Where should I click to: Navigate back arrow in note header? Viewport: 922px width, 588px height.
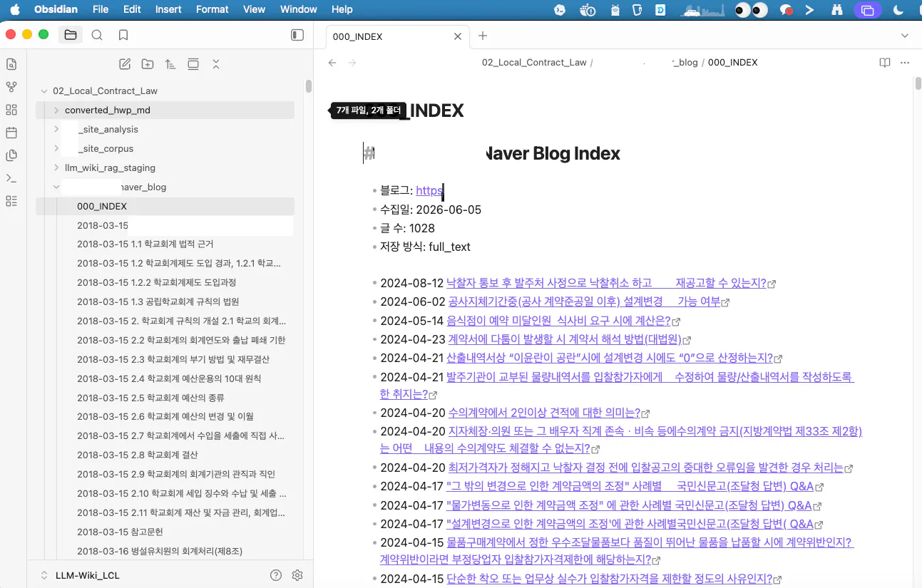(332, 63)
